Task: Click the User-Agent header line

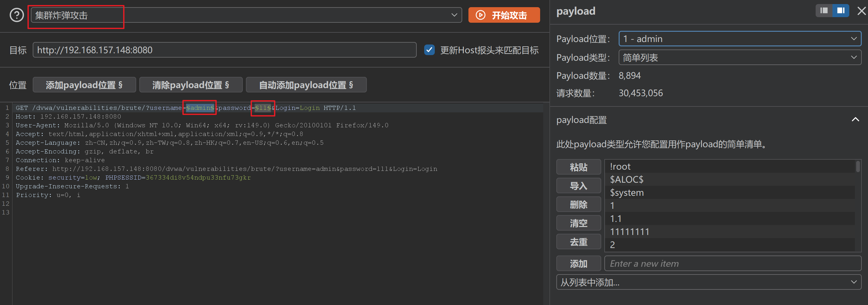Action: [202, 125]
